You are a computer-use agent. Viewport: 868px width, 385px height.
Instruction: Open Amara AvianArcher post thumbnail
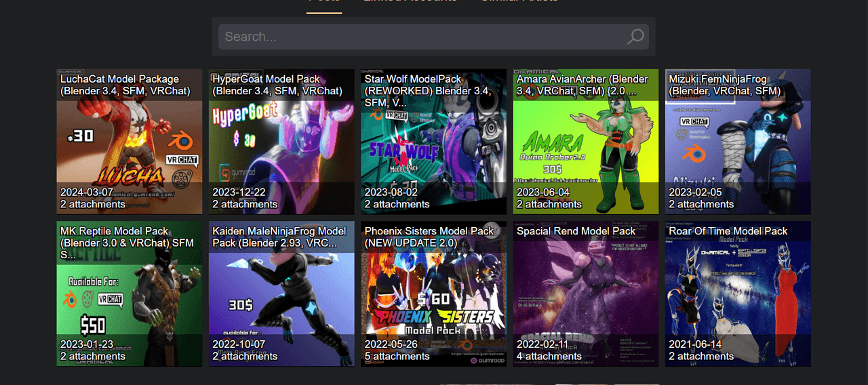coord(586,142)
